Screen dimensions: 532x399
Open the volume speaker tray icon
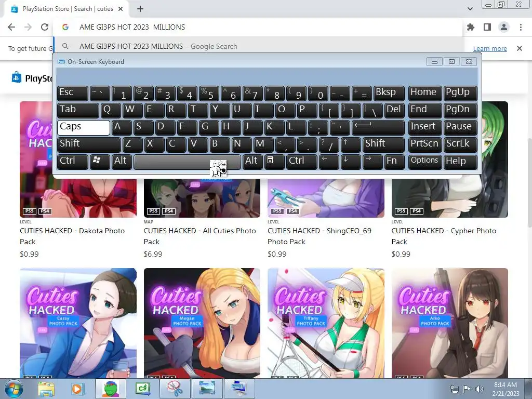point(479,389)
